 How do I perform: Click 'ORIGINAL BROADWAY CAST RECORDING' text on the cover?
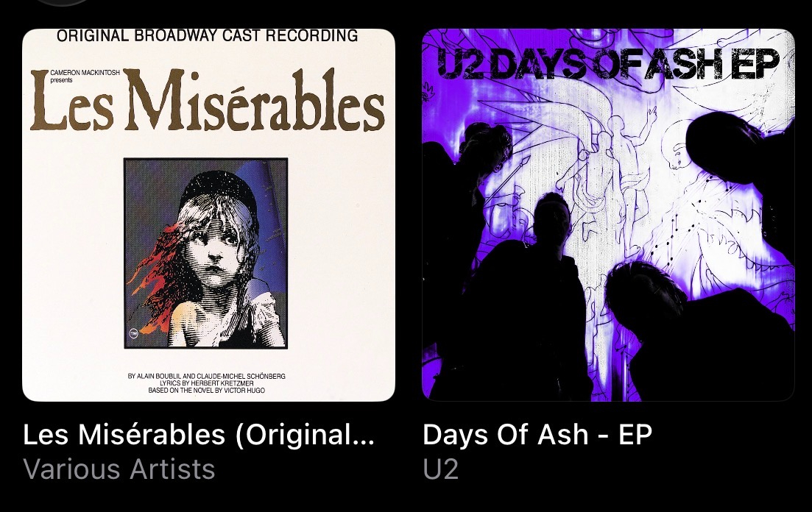click(x=207, y=36)
